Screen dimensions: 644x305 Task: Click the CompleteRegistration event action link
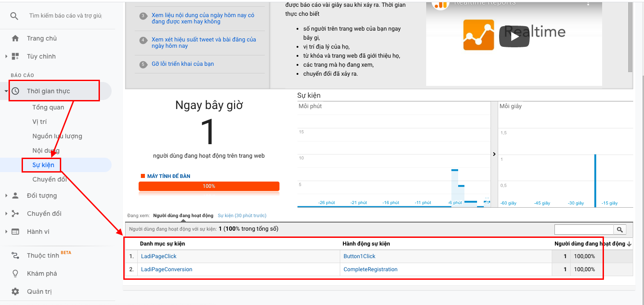coord(370,269)
